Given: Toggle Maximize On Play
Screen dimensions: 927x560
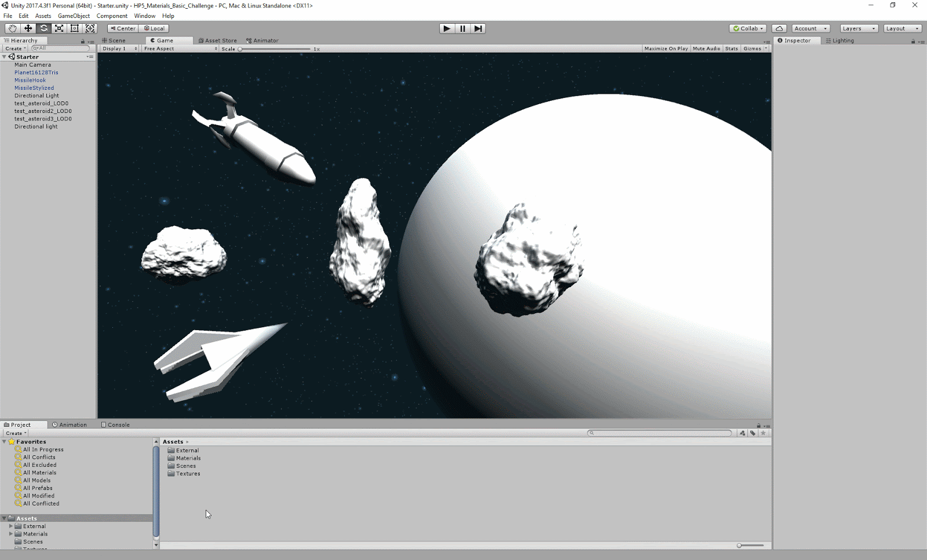Looking at the screenshot, I should 666,49.
